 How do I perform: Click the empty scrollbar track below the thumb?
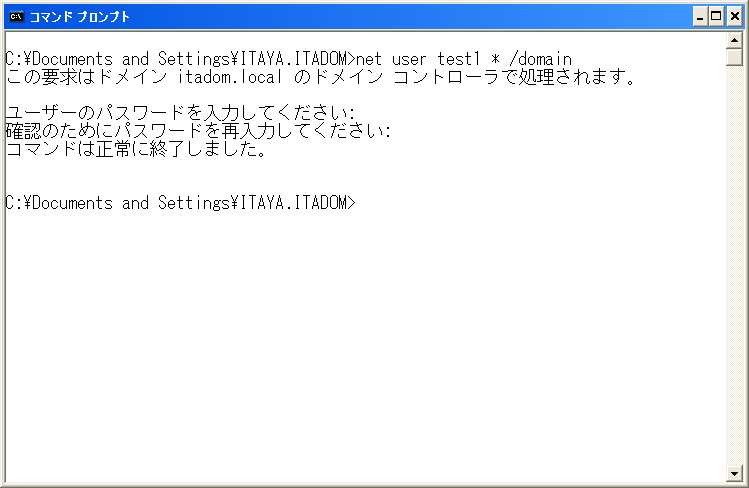pos(734,265)
